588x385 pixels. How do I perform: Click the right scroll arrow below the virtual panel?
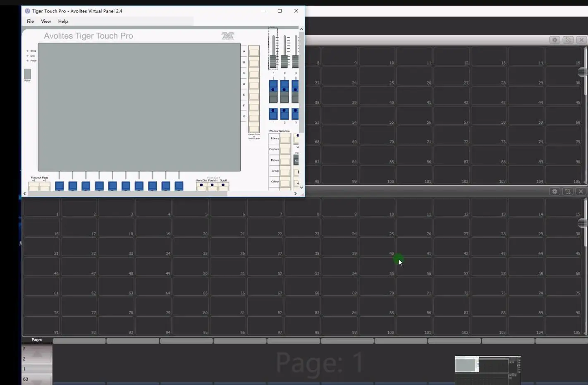pyautogui.click(x=295, y=193)
